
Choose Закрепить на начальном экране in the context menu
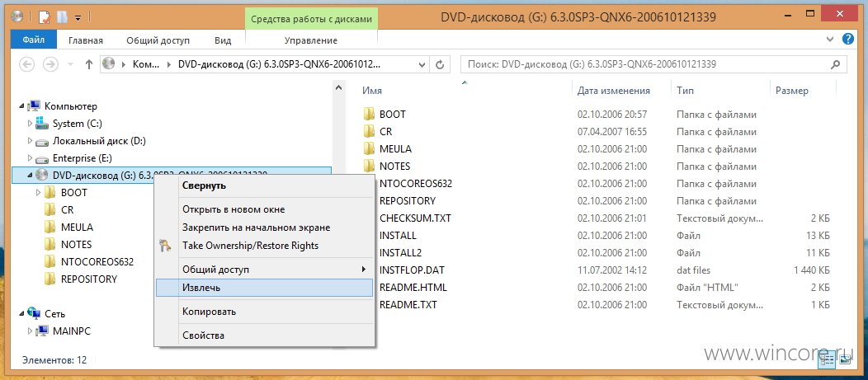pyautogui.click(x=265, y=228)
